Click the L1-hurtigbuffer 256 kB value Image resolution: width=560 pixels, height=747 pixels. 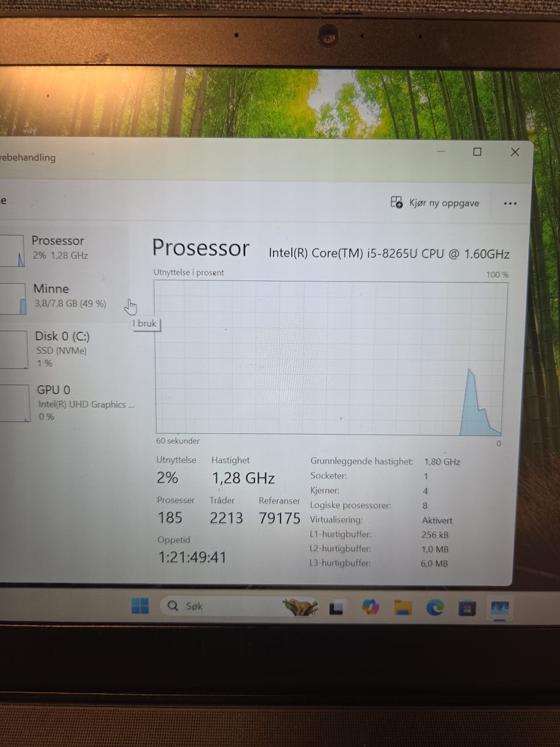(x=435, y=535)
